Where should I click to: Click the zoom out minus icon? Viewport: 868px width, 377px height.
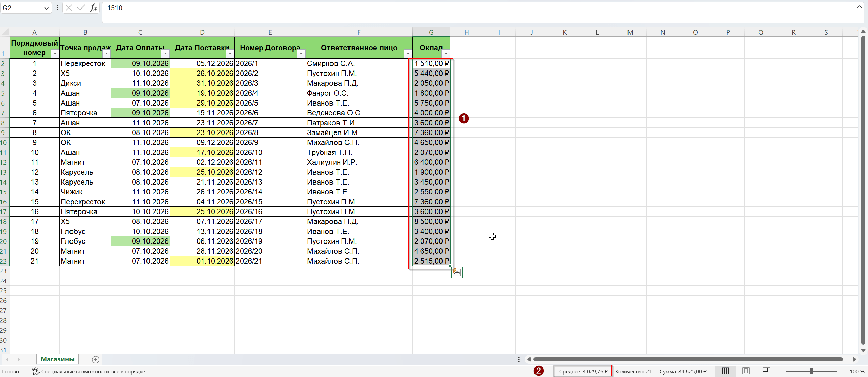click(x=781, y=371)
